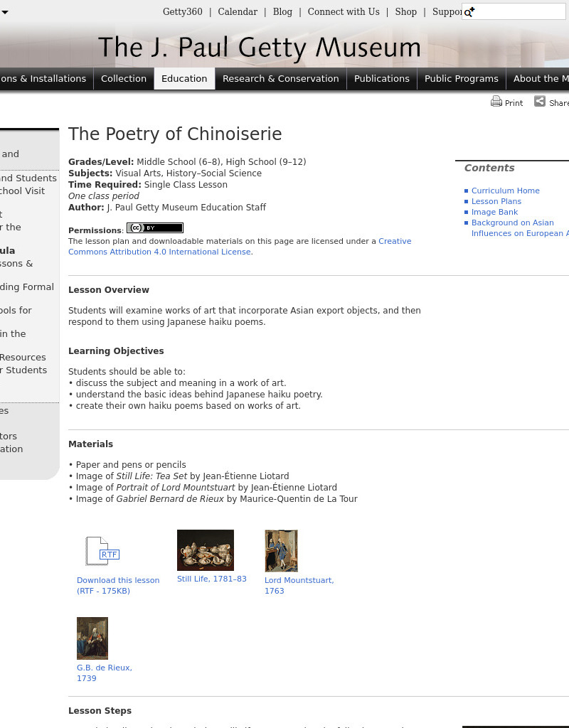Open the Image Bank link
The width and height of the screenshot is (569, 728).
click(x=494, y=212)
